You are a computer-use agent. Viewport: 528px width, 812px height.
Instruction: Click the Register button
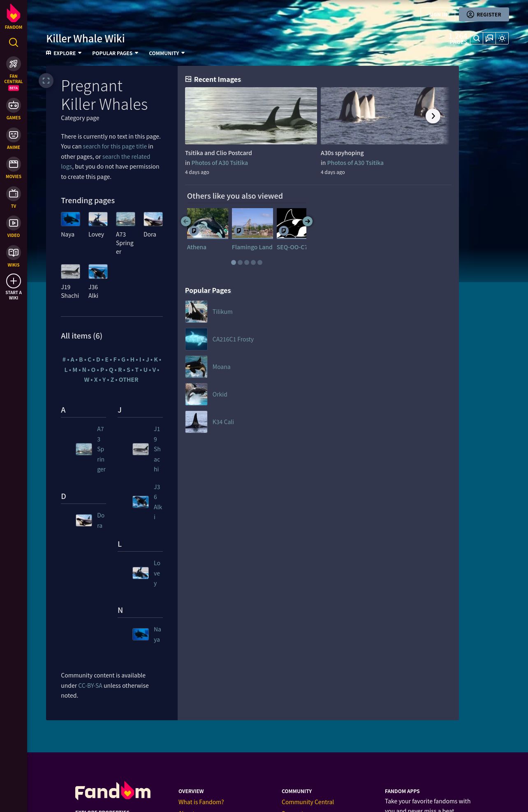pos(484,14)
